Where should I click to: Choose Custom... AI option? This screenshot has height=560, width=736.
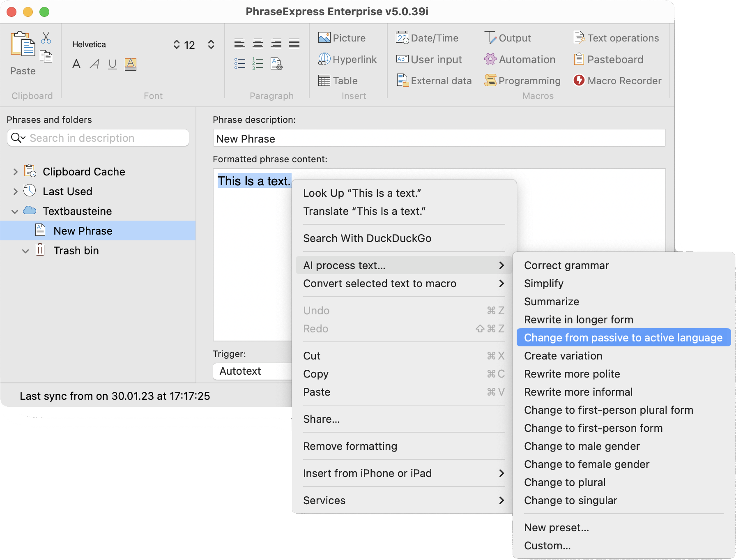click(624, 546)
